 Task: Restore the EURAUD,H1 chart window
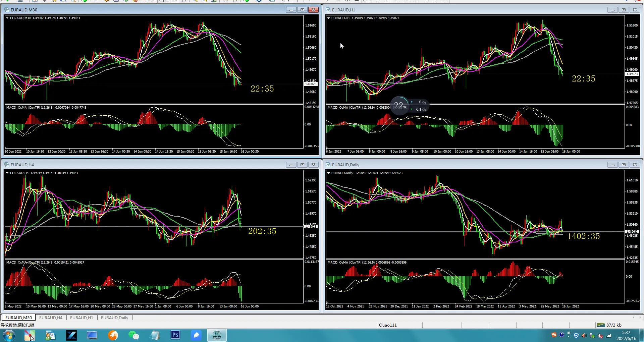coord(624,10)
